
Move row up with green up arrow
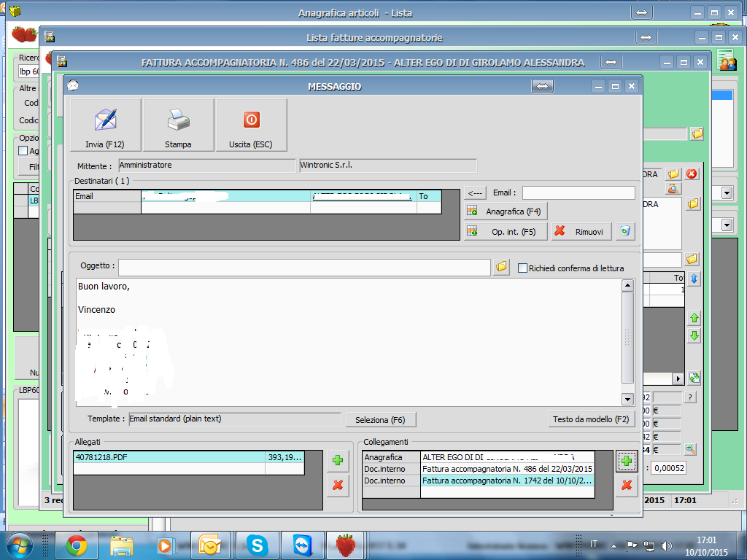(694, 318)
